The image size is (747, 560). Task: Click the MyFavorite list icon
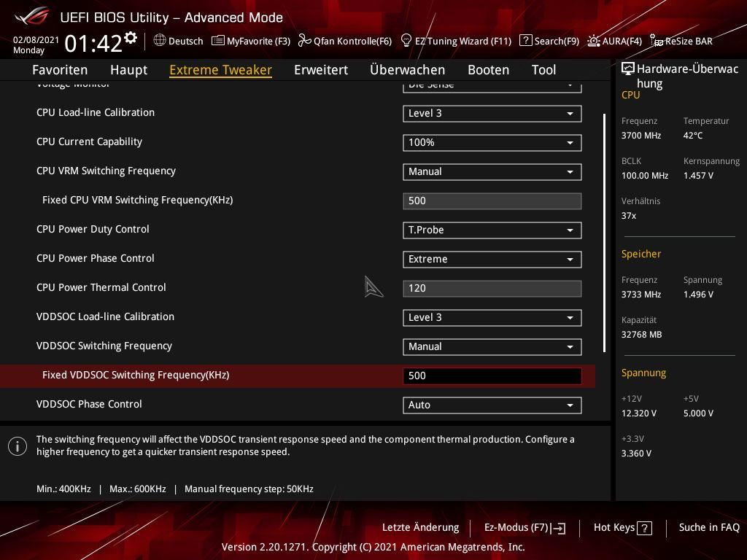click(x=217, y=41)
